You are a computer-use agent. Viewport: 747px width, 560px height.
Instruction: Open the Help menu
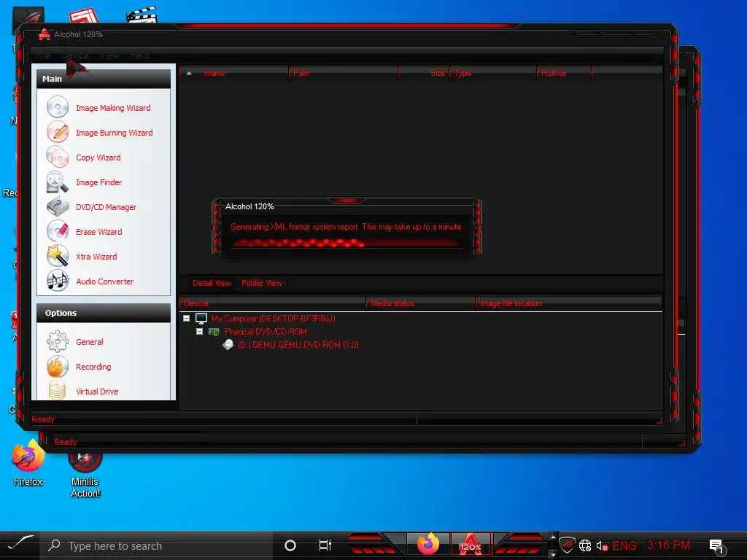139,55
